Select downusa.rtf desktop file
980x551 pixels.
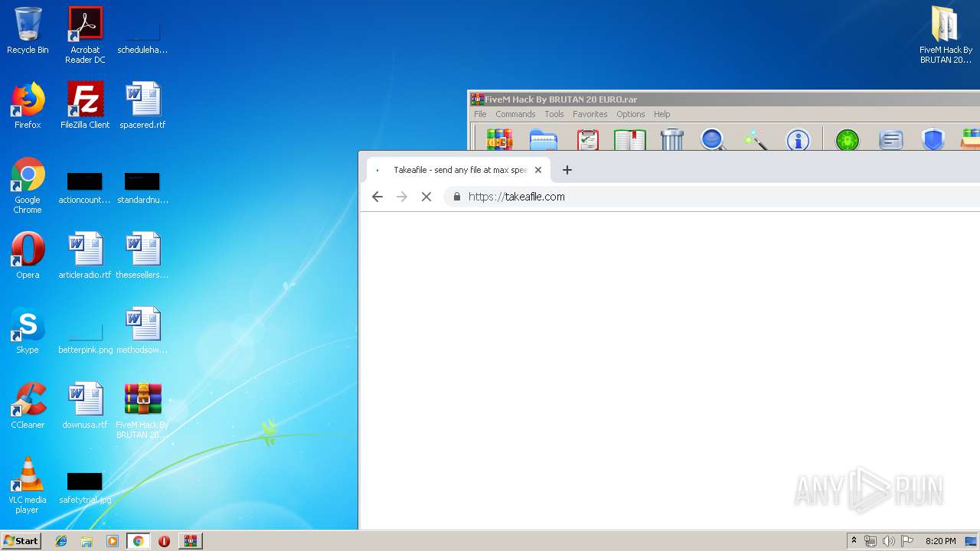pos(85,406)
